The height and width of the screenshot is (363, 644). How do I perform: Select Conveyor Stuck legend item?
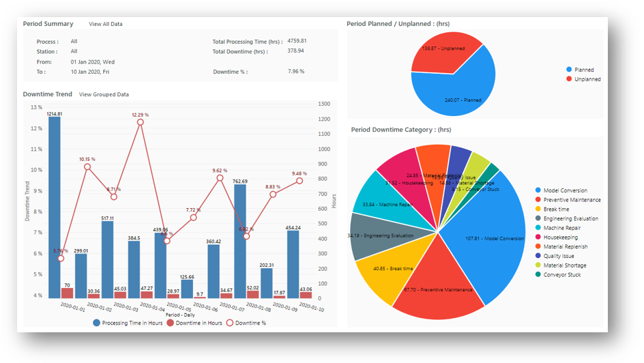click(563, 275)
